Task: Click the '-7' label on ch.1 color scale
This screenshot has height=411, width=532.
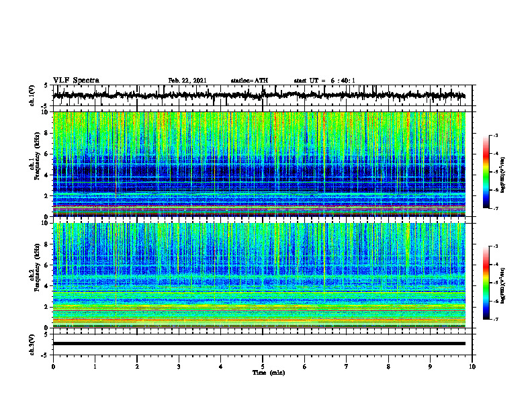Action: (495, 208)
